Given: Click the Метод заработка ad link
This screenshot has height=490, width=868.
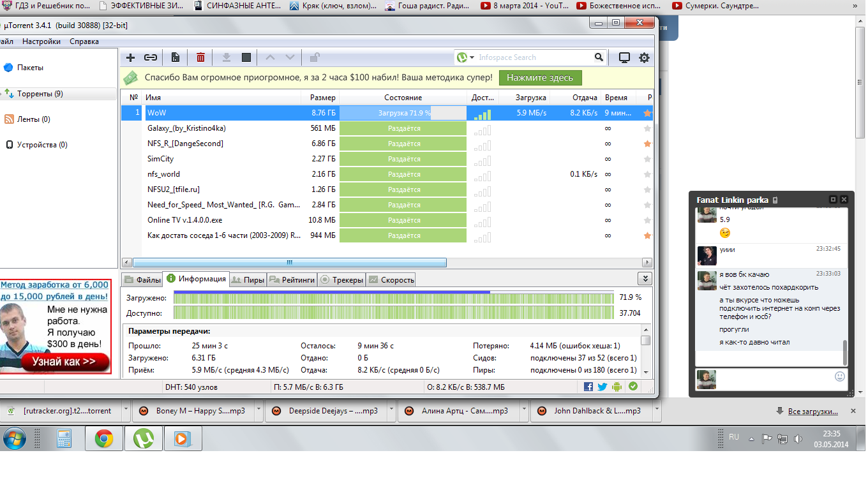Looking at the screenshot, I should [54, 291].
